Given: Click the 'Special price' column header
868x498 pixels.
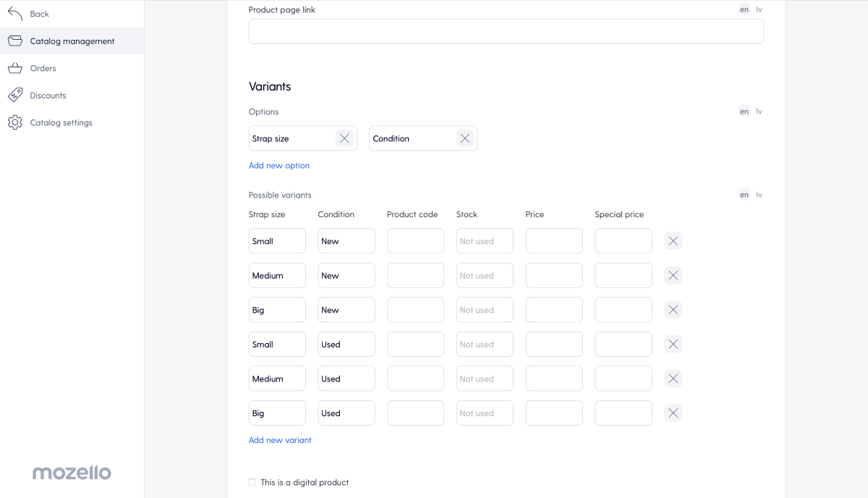Looking at the screenshot, I should pyautogui.click(x=619, y=214).
